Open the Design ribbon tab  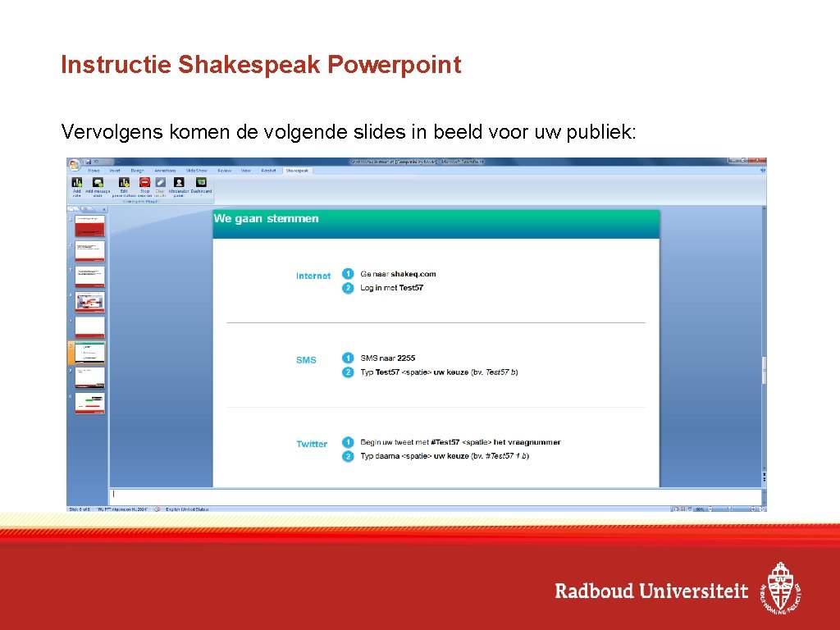(x=137, y=171)
